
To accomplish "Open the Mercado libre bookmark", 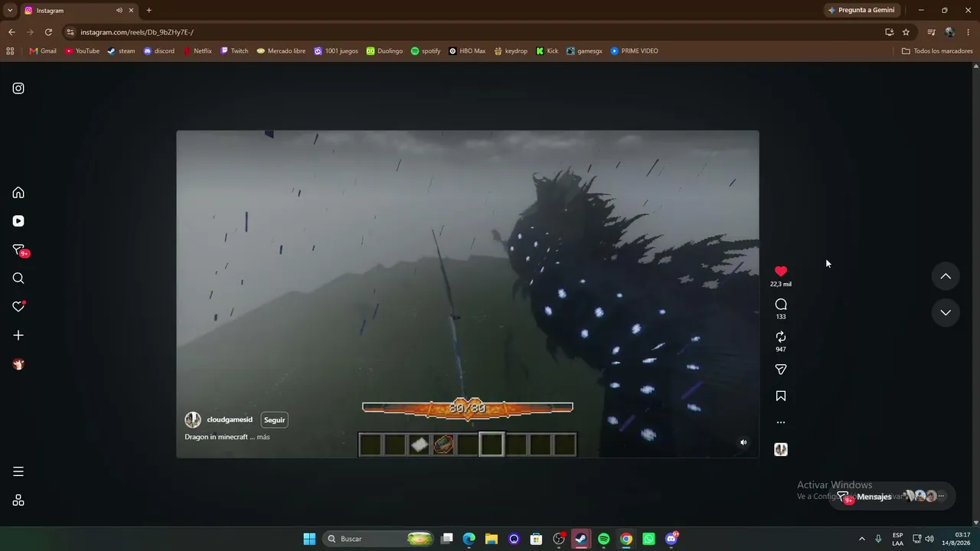I will (281, 51).
